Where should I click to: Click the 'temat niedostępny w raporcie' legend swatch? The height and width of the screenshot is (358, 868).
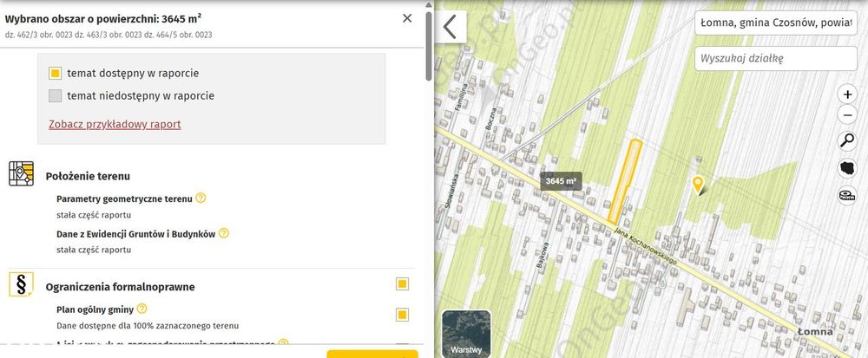point(55,95)
